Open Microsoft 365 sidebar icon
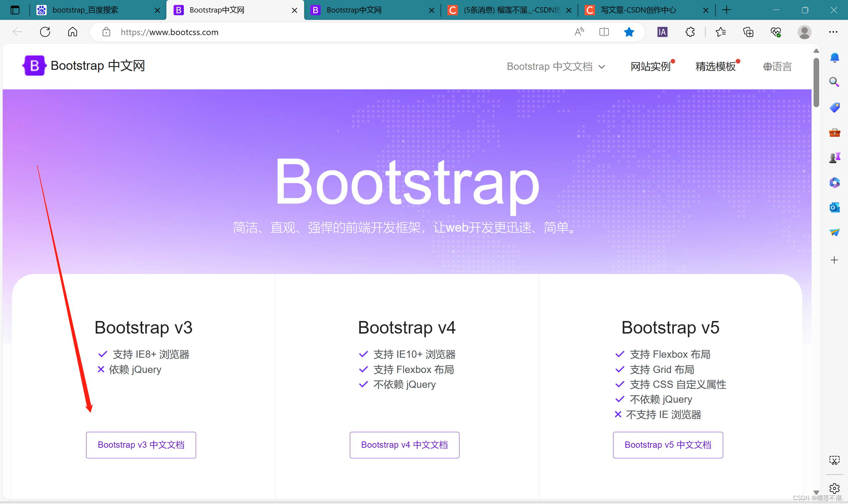 (x=834, y=183)
